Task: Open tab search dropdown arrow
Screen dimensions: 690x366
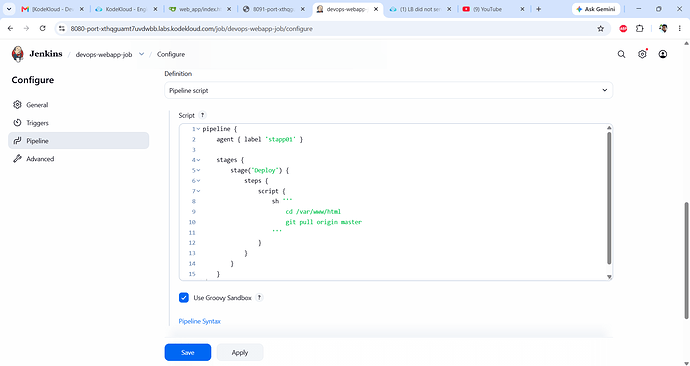Action: pos(8,9)
